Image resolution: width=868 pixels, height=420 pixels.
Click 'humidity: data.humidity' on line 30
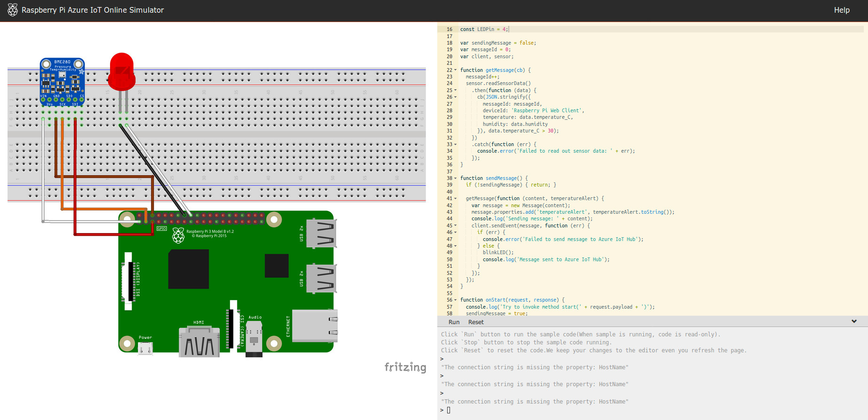515,124
